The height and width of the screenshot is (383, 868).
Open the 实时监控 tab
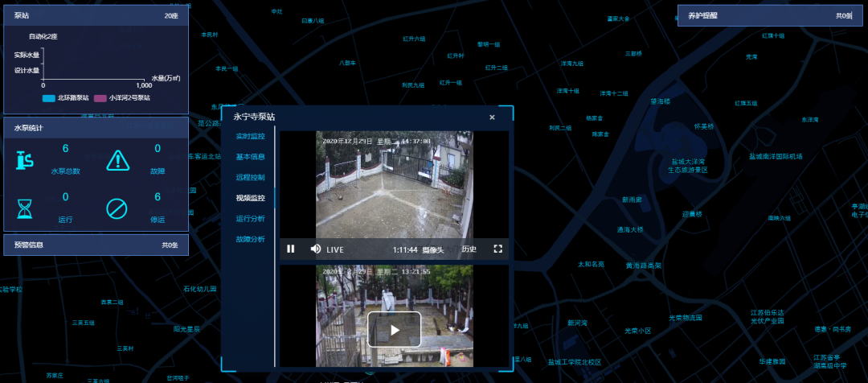pyautogui.click(x=250, y=137)
